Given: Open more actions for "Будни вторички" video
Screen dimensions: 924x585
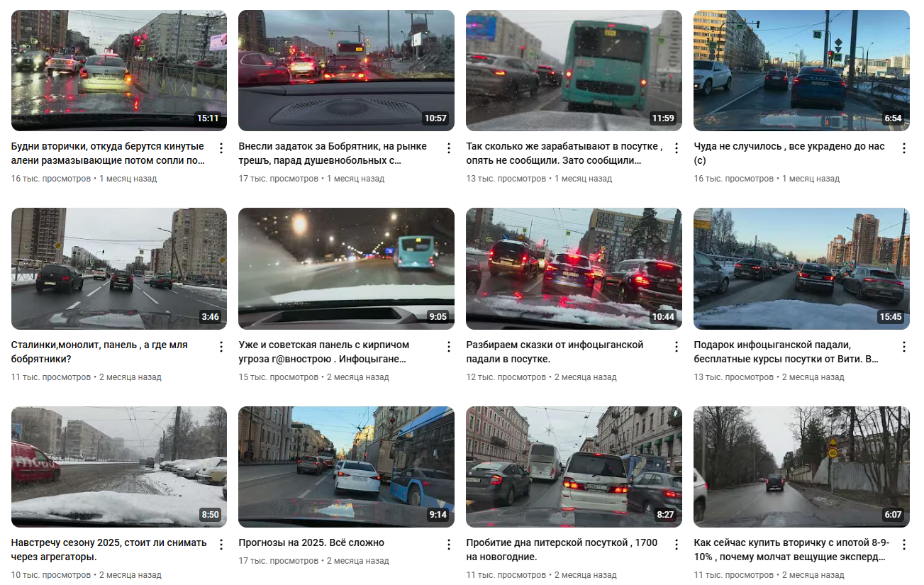Looking at the screenshot, I should click(x=221, y=148).
